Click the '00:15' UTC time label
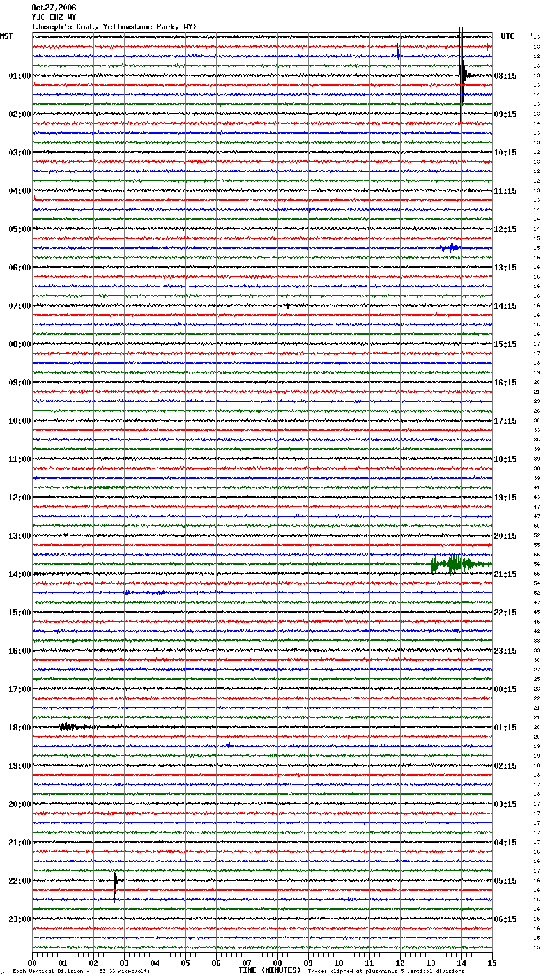543x980 pixels. point(505,689)
